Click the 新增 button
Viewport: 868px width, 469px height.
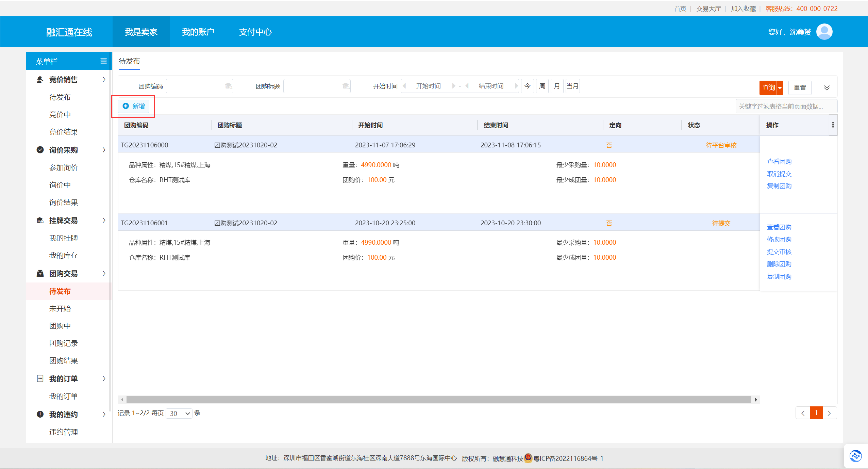click(134, 106)
